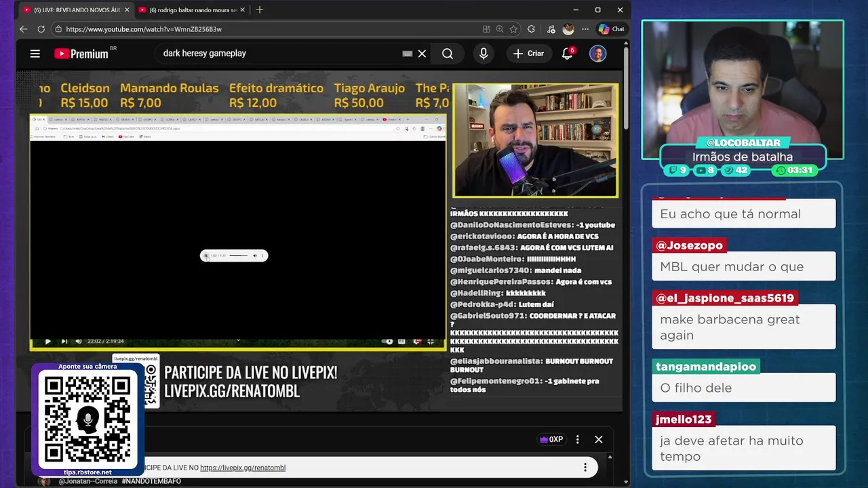Close the LIVE: REVELANDO NOVOS ÁUDIOS tab

(127, 10)
